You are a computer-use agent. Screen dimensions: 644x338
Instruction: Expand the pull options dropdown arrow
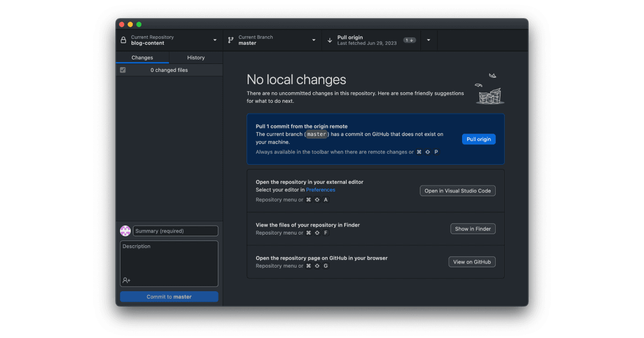click(x=428, y=40)
